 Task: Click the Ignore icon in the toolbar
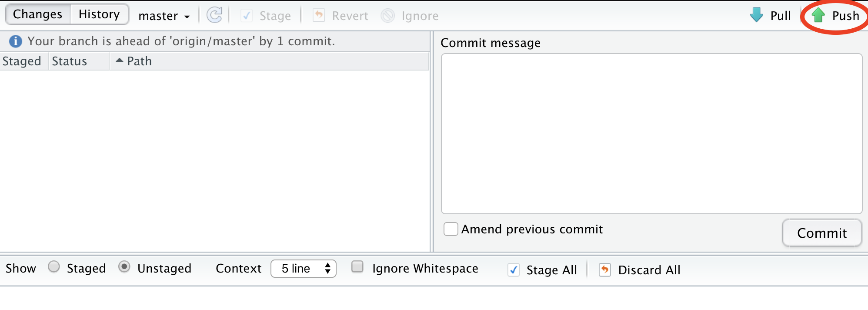pyautogui.click(x=387, y=16)
